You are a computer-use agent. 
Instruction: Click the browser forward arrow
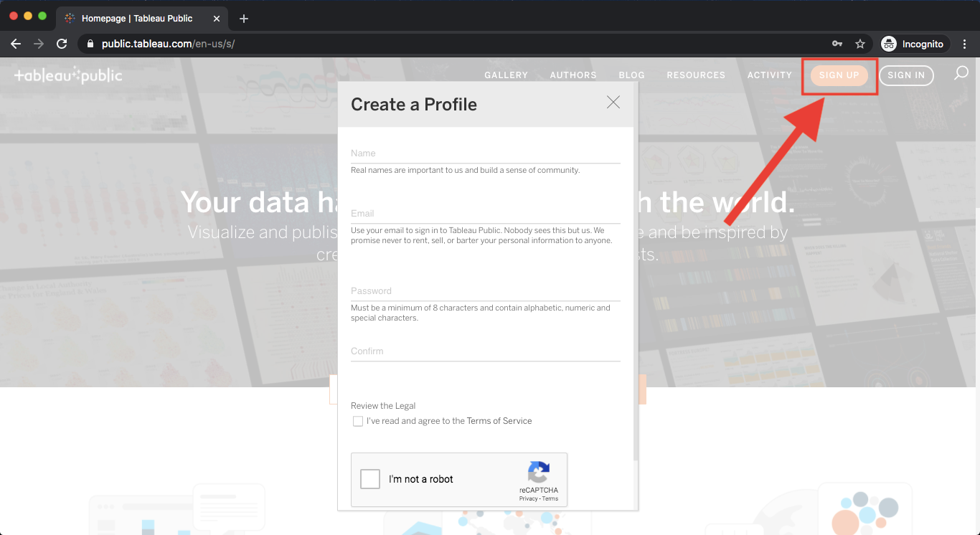pos(39,44)
